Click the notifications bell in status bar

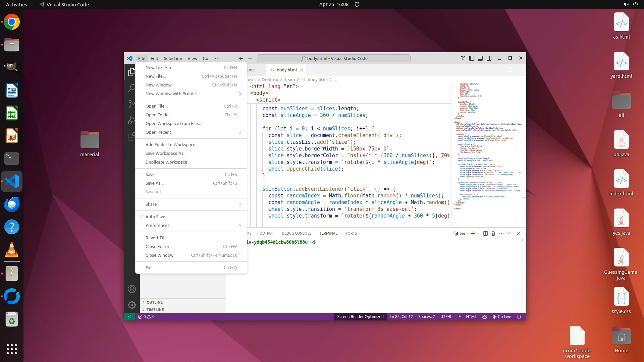[519, 317]
